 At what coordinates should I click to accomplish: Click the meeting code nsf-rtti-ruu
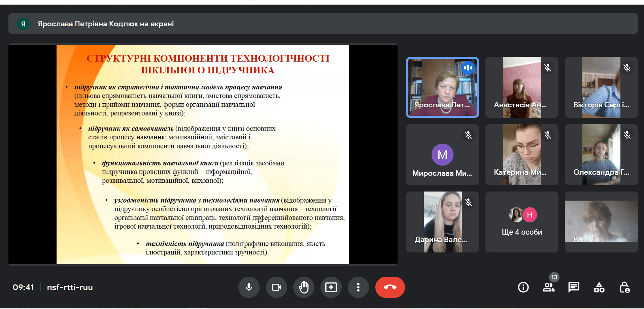(70, 287)
